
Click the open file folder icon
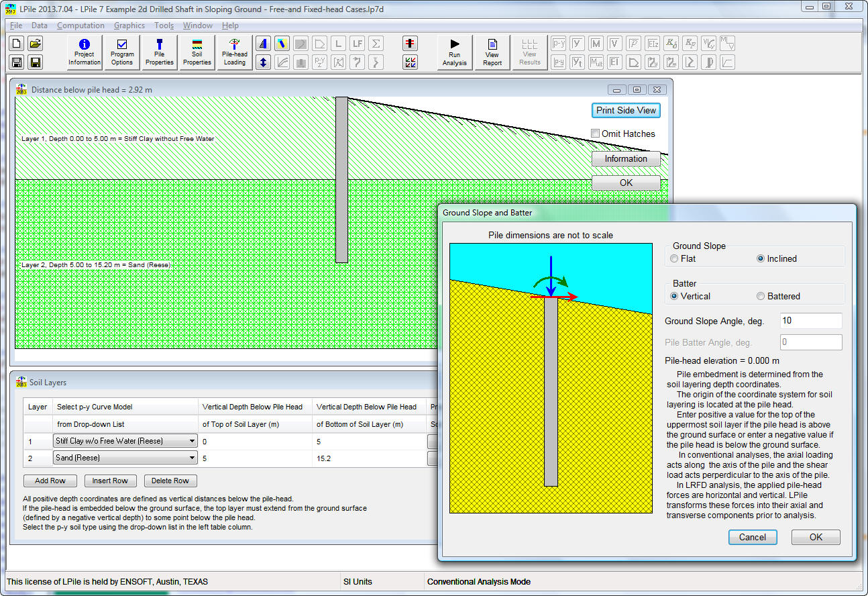click(x=36, y=44)
